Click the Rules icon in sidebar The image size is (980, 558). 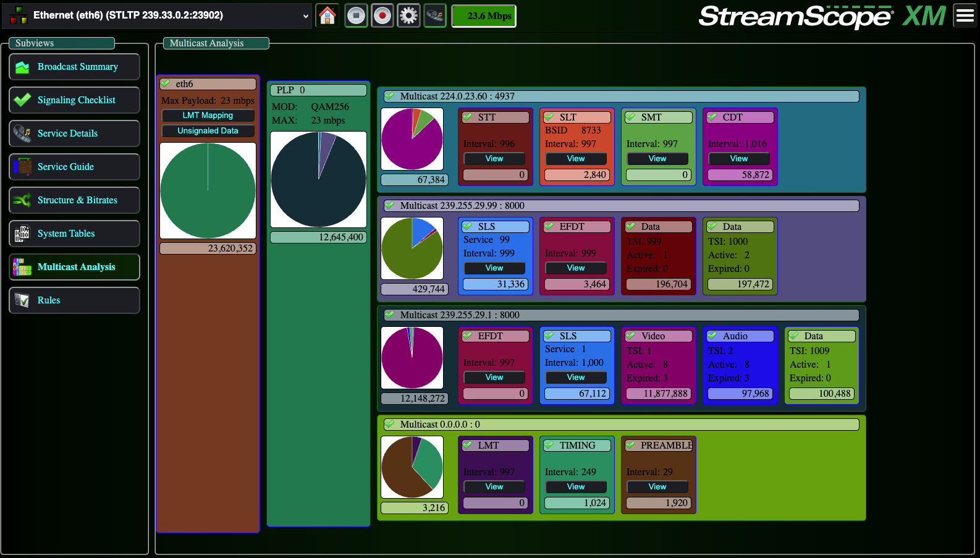pos(23,300)
